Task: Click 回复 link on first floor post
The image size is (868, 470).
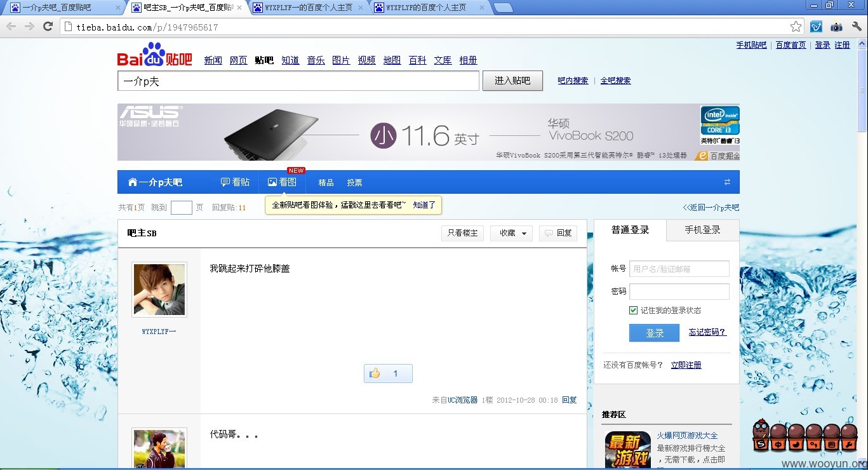Action: pyautogui.click(x=570, y=400)
